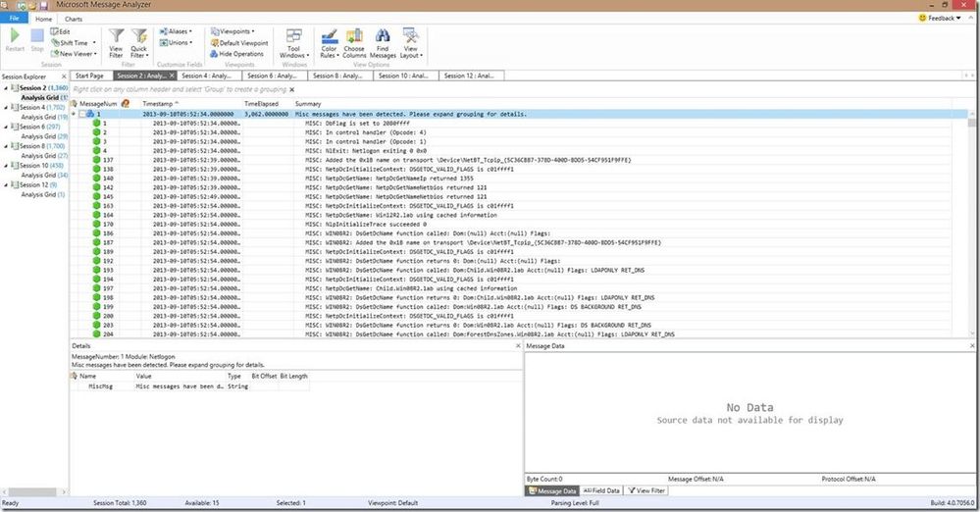Open the View Filter funnel
The height and width of the screenshot is (512, 980).
tap(117, 35)
